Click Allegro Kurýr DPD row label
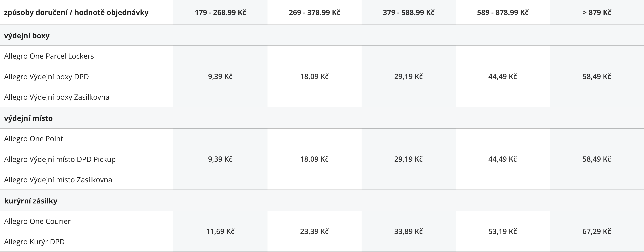Screen dimensions: 644x252 [34, 242]
